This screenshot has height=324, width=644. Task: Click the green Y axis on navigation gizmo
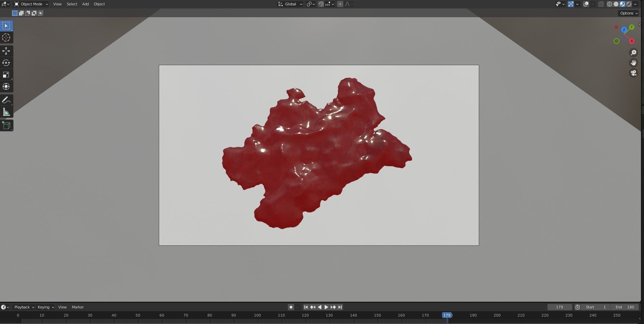631,27
